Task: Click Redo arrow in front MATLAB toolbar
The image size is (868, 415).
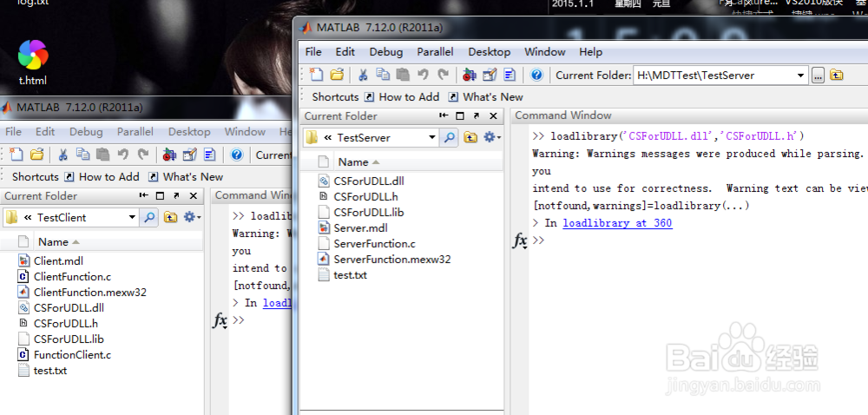Action: (443, 75)
